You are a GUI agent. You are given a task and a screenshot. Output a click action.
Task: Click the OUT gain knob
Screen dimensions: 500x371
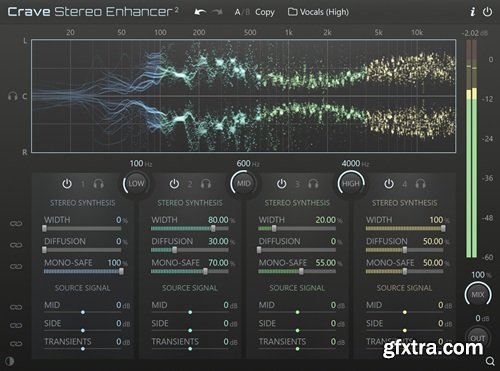click(478, 338)
